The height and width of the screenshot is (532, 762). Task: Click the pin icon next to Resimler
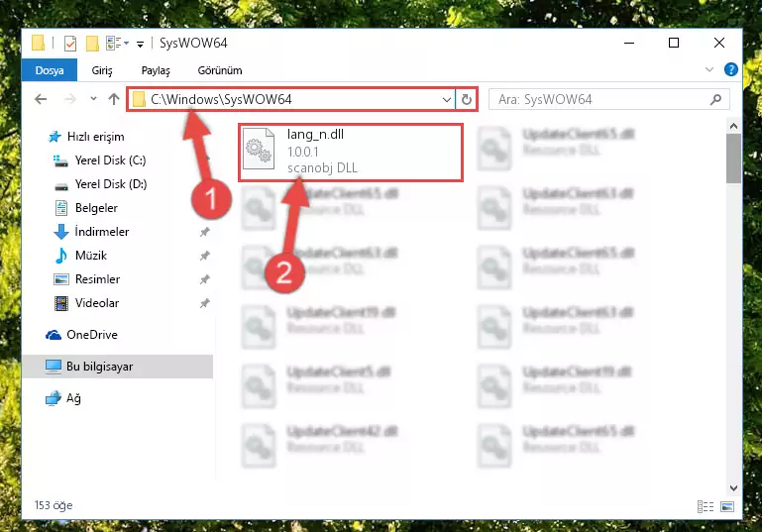pyautogui.click(x=204, y=279)
